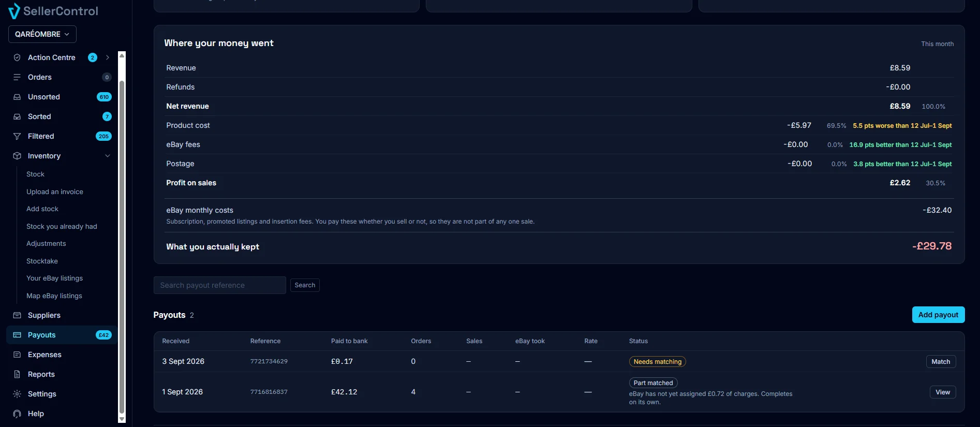Screen dimensions: 980x427
Task: Click the Inventory box icon
Action: [x=17, y=156]
